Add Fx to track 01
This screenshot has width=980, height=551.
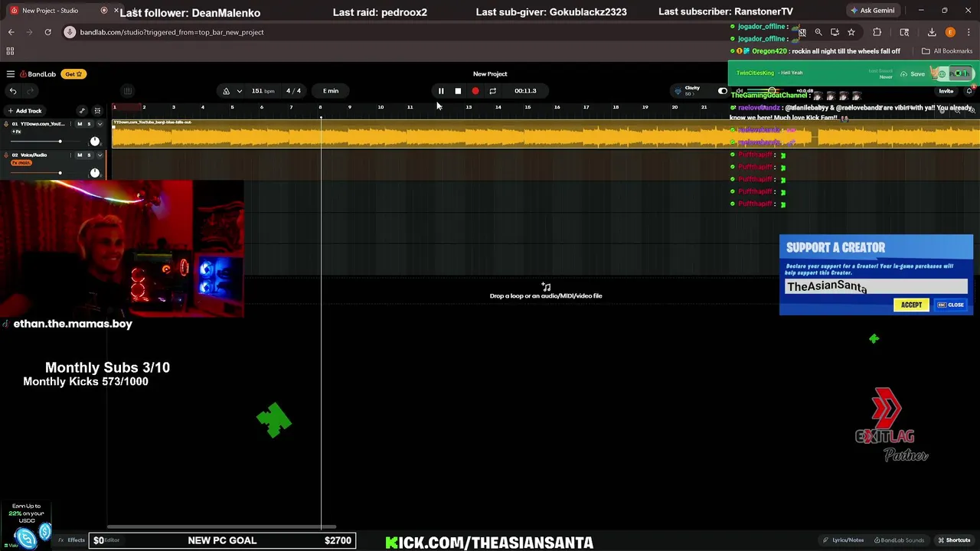pyautogui.click(x=16, y=132)
